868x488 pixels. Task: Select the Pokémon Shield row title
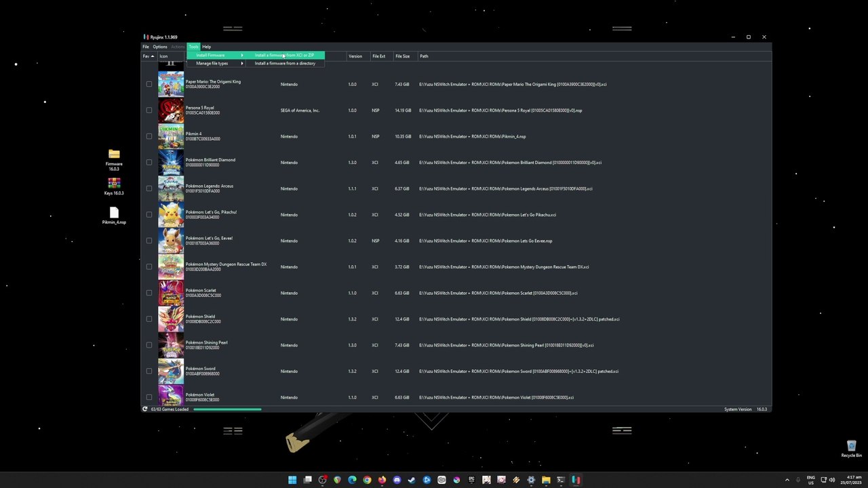click(200, 317)
